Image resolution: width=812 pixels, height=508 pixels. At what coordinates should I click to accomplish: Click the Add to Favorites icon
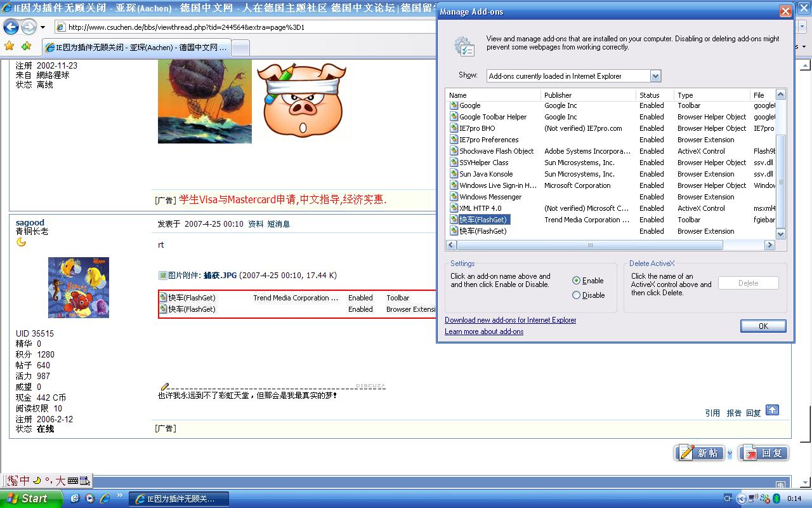pyautogui.click(x=26, y=46)
